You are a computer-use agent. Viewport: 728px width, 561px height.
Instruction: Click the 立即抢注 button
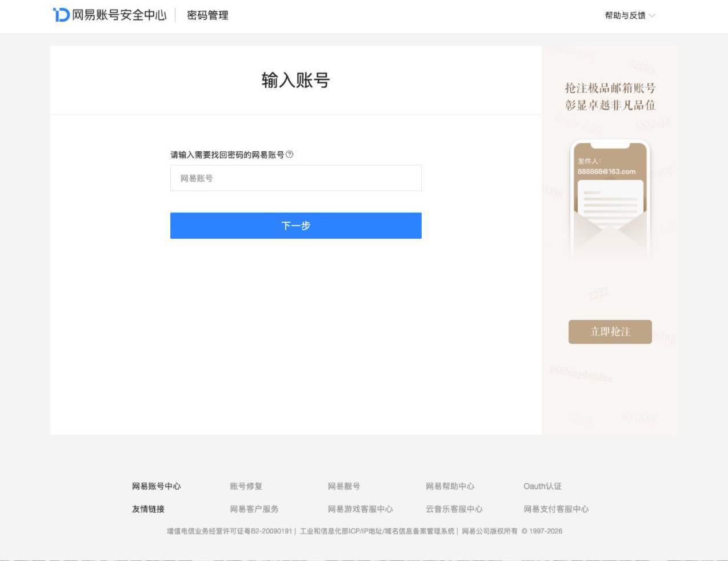click(x=610, y=332)
